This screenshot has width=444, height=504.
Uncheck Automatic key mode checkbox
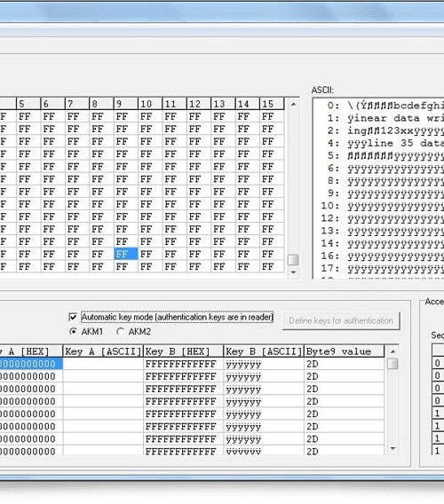pos(73,318)
